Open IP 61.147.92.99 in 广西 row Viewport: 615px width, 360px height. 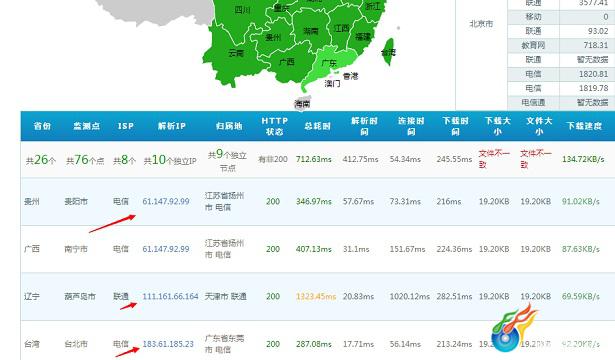tap(166, 249)
